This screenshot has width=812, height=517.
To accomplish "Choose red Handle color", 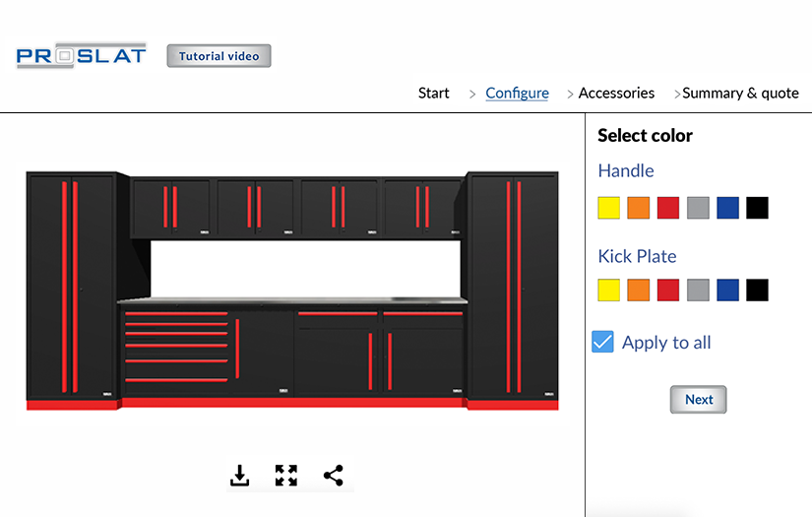I will (x=668, y=208).
